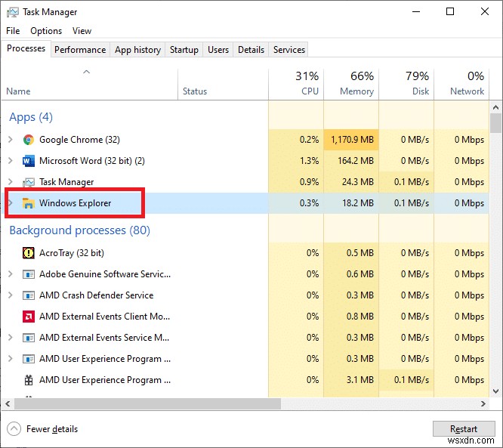
Task: Click the AcroTray process icon
Action: click(29, 253)
